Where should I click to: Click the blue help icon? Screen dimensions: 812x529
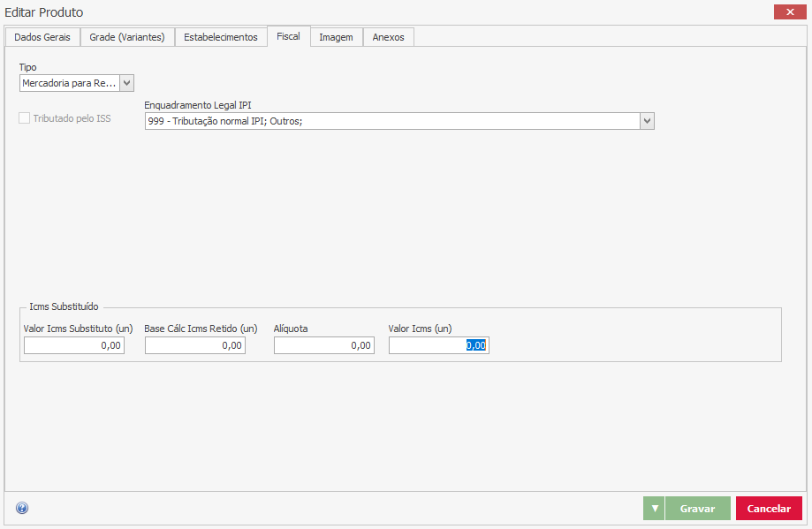click(22, 508)
